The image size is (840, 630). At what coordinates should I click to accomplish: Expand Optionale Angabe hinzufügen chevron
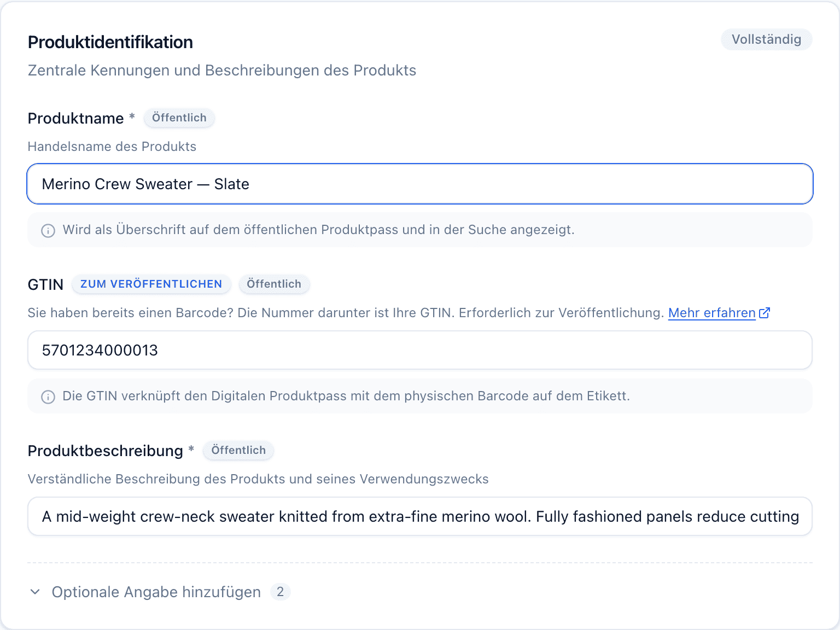35,592
